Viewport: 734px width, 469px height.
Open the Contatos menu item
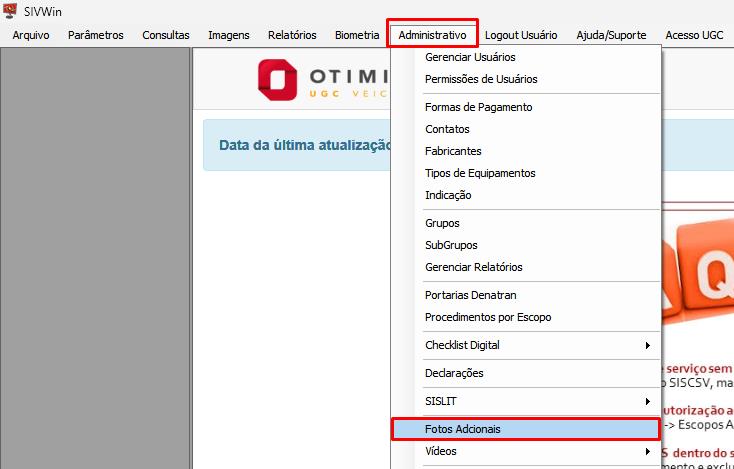click(447, 129)
